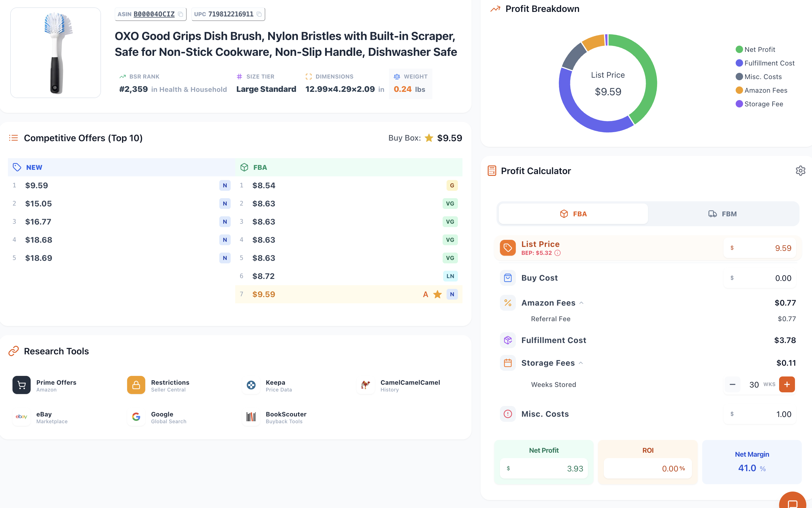Screen dimensions: 812x508
Task: Switch to the FBA calculator tab
Action: coord(573,214)
